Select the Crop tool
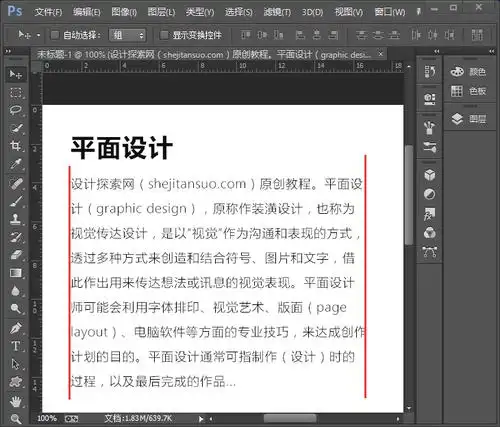Screen dimensions: 500x427 click(16, 146)
